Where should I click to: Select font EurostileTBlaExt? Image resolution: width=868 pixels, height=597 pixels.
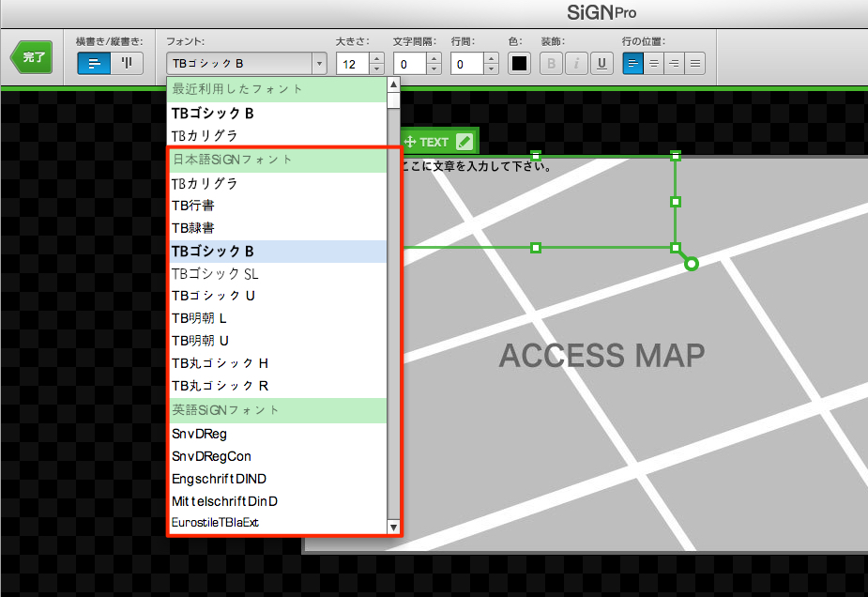pyautogui.click(x=277, y=522)
